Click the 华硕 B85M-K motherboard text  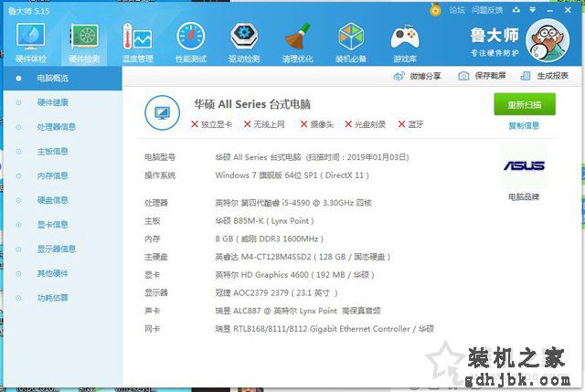264,221
